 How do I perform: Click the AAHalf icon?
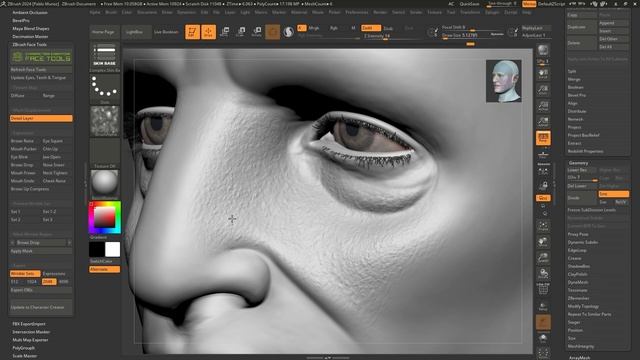543,121
